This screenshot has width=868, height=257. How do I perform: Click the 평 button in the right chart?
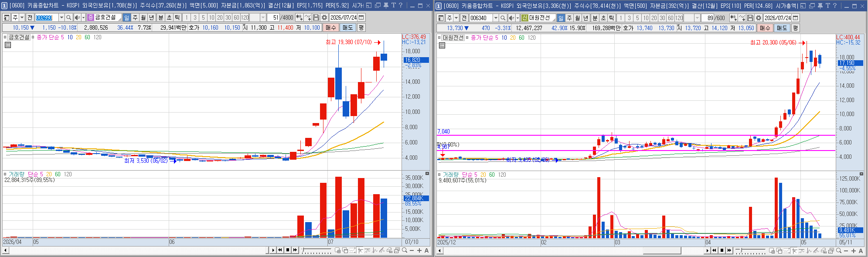tap(795, 28)
